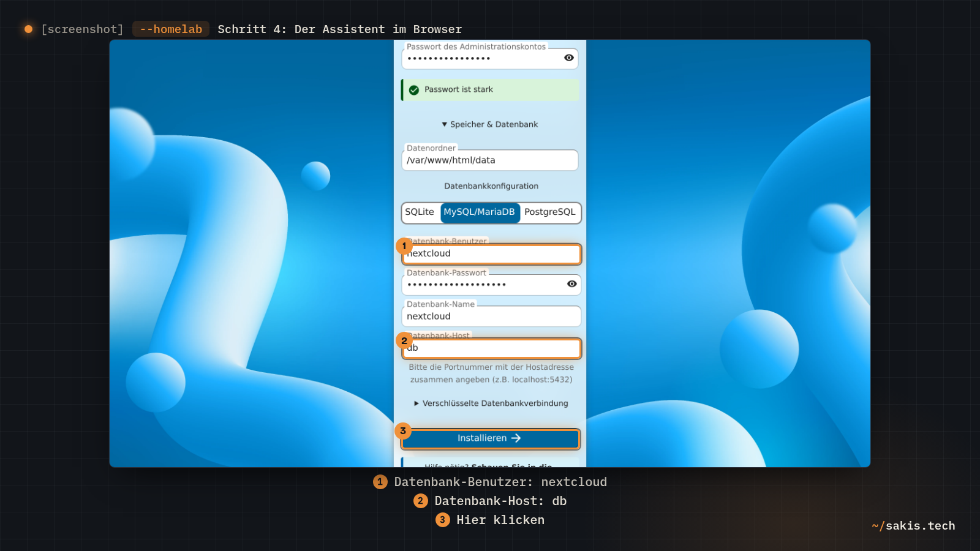The width and height of the screenshot is (980, 551).
Task: Expand Verschlüsselte Datenbankverbindung options
Action: coord(491,403)
